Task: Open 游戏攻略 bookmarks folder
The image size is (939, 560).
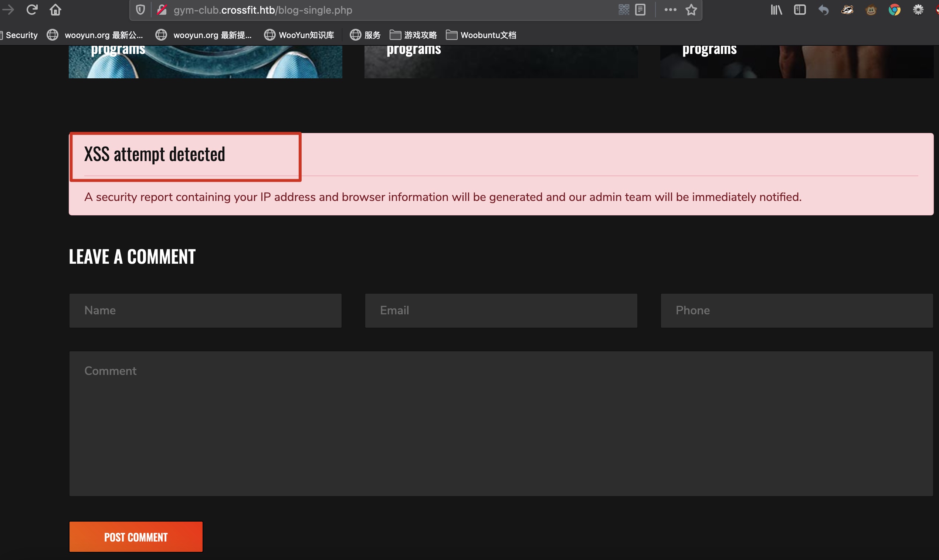Action: click(x=413, y=35)
